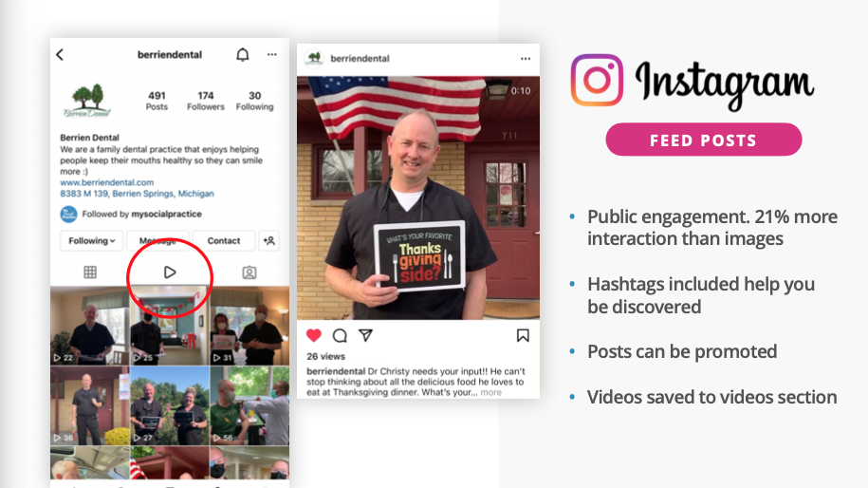The image size is (868, 488).
Task: Open comments with the speech bubble icon
Action: point(340,335)
